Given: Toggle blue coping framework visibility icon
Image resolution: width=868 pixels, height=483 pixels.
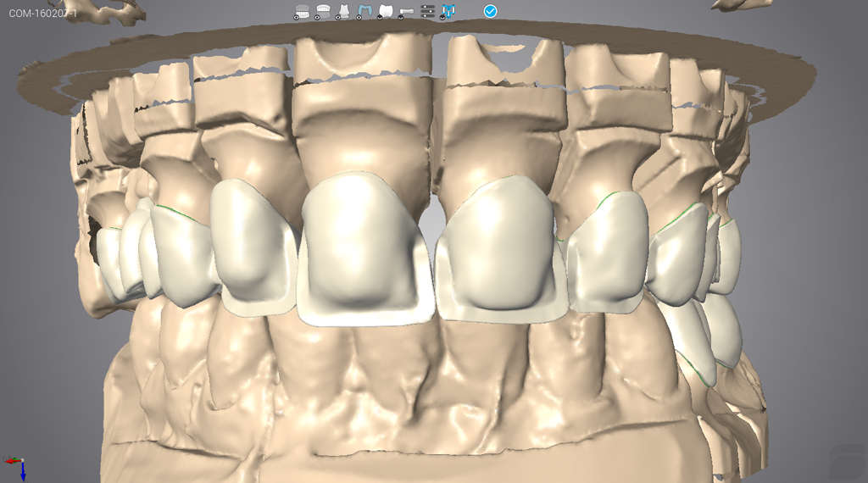Looking at the screenshot, I should [364, 11].
